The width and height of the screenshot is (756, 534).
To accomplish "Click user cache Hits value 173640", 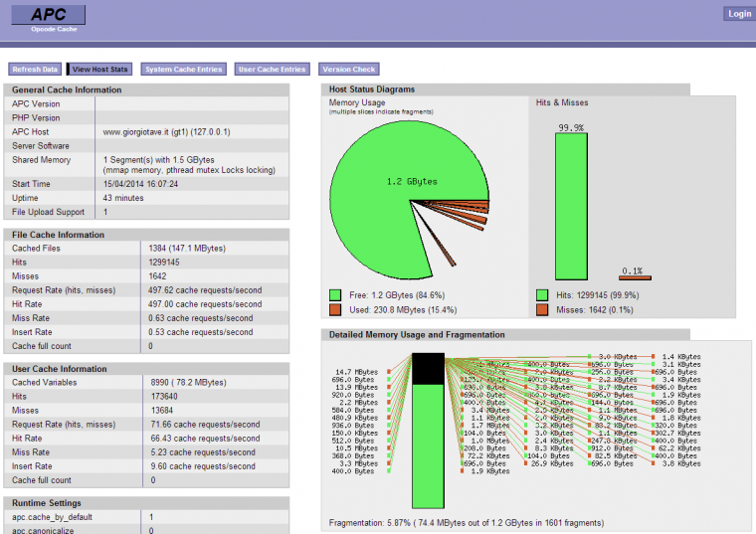I will tap(164, 396).
